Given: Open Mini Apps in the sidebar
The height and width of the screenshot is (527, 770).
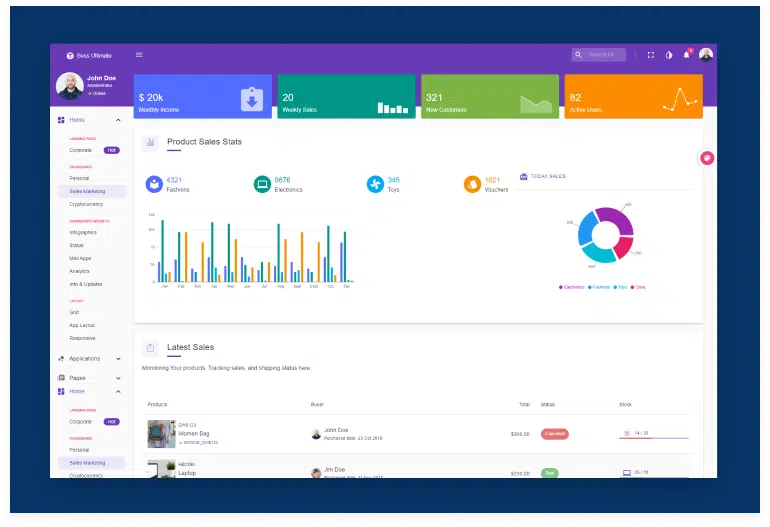Looking at the screenshot, I should click(80, 258).
